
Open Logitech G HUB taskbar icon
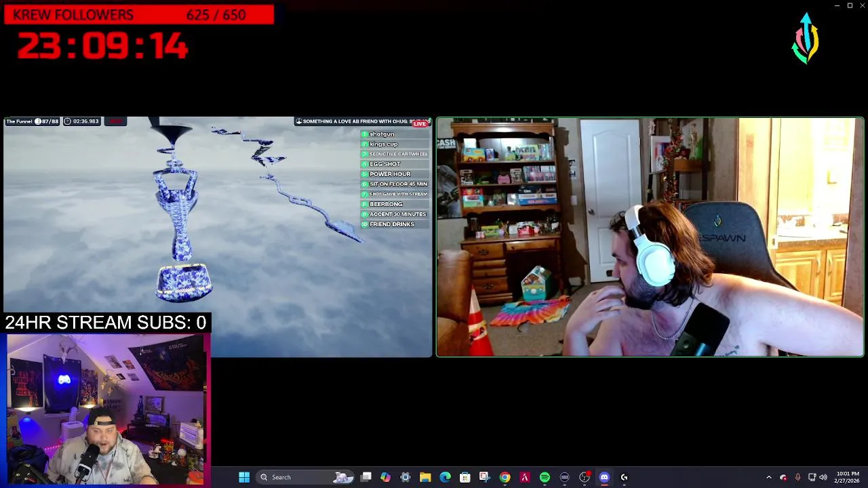click(624, 477)
